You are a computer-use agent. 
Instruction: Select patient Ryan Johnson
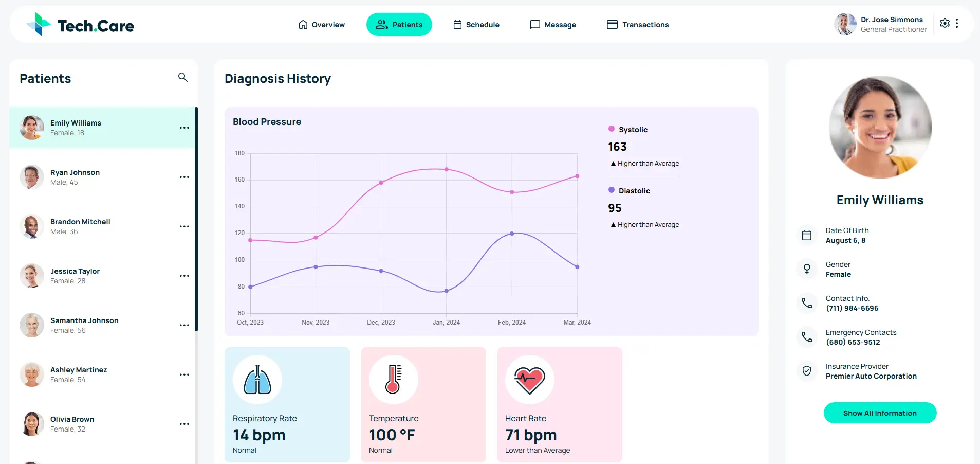tap(102, 177)
